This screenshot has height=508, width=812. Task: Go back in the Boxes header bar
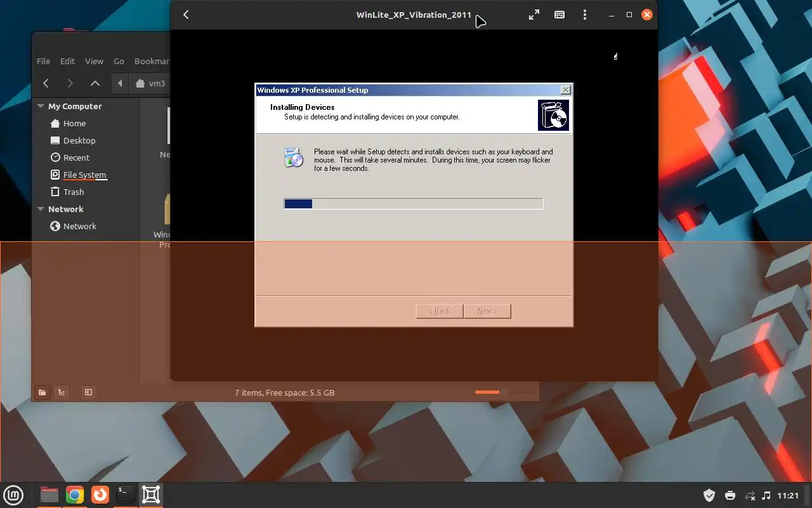186,15
